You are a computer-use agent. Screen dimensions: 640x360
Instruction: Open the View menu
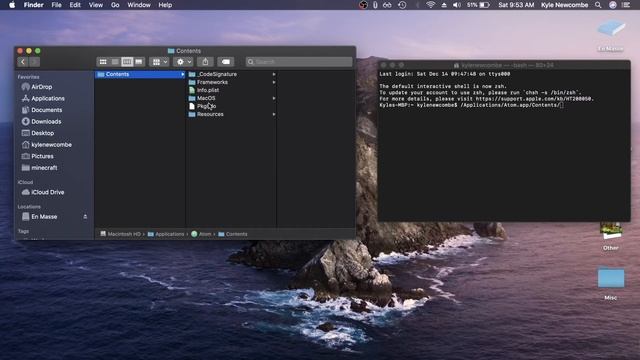point(96,5)
